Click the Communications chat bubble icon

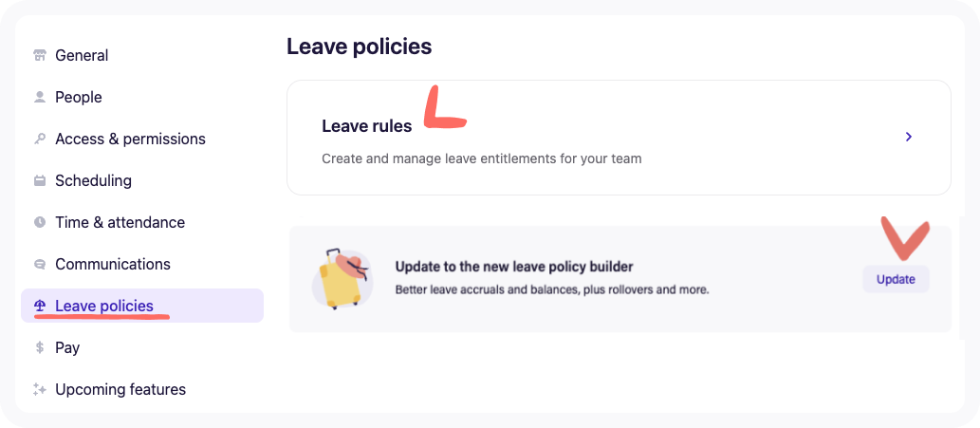click(40, 264)
